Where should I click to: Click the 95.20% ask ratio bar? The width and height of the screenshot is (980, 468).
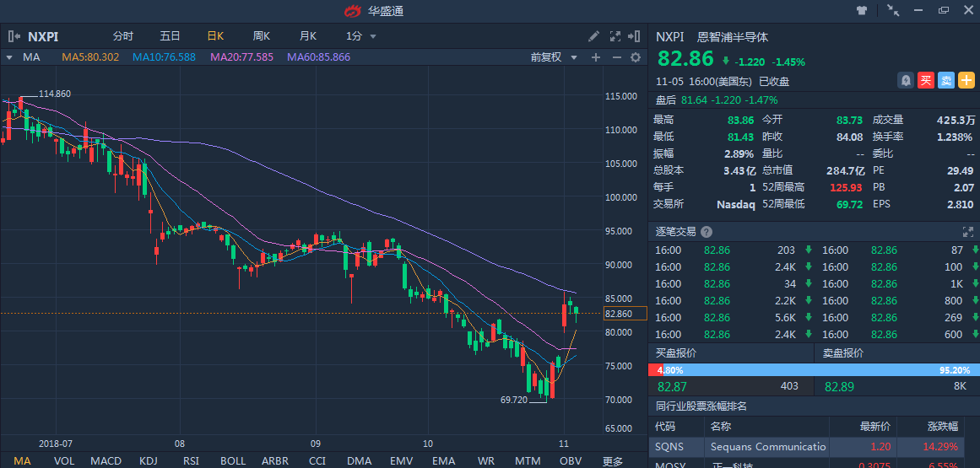click(822, 370)
